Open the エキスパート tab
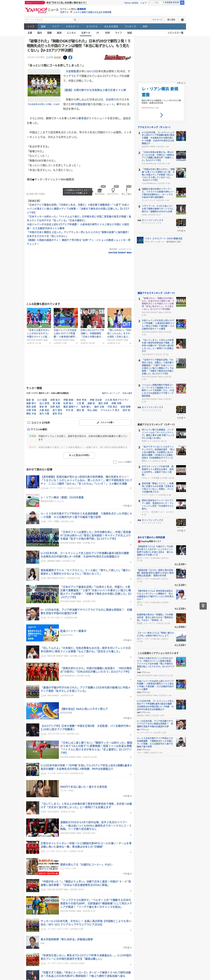 (x=72, y=27)
